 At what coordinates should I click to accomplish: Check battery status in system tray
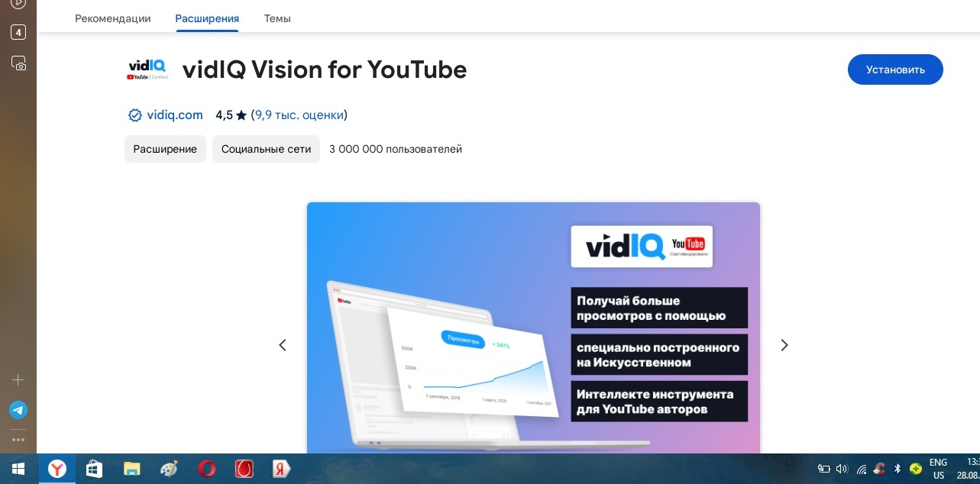click(823, 469)
